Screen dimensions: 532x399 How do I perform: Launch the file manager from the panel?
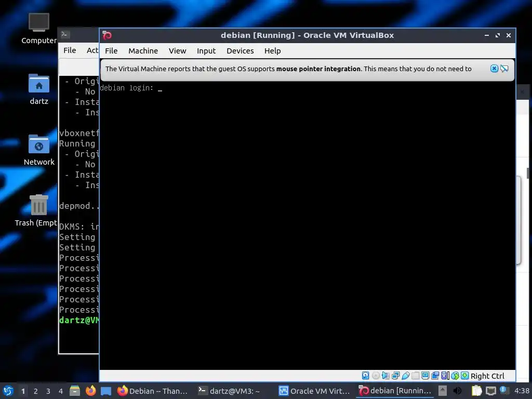pyautogui.click(x=75, y=391)
